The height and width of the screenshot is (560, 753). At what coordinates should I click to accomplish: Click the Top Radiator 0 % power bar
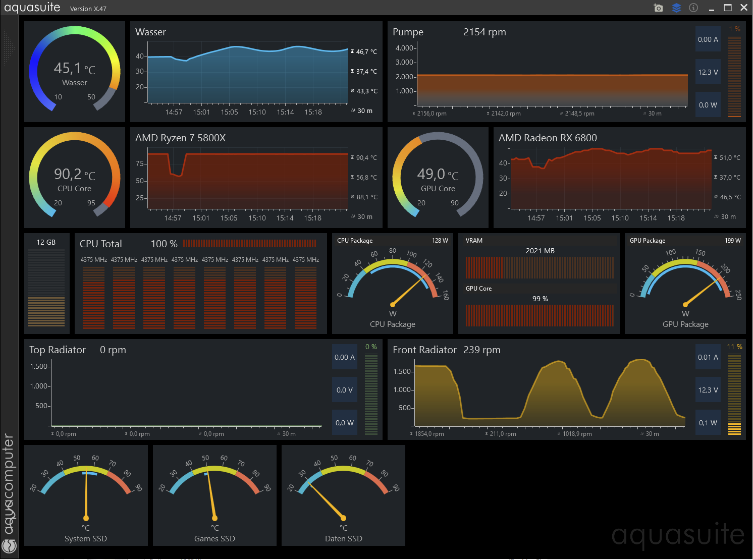(x=371, y=395)
